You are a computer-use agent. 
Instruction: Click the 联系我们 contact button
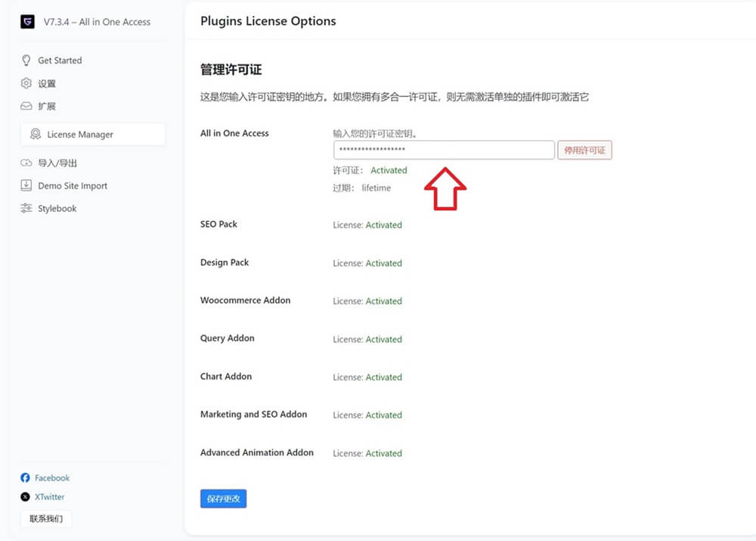point(46,519)
